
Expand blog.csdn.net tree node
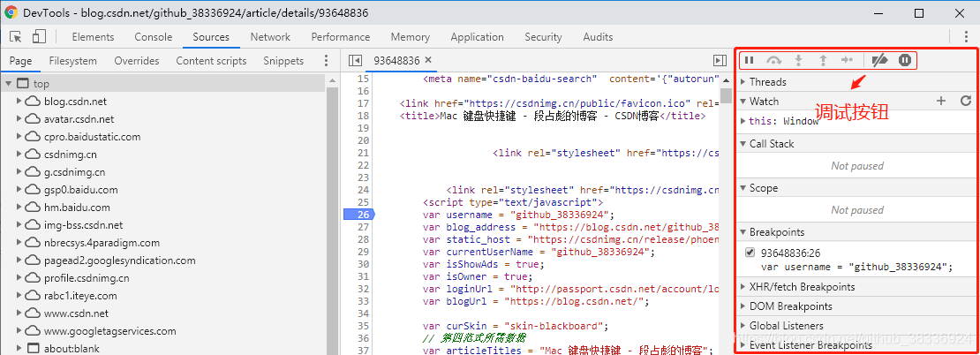tap(19, 102)
